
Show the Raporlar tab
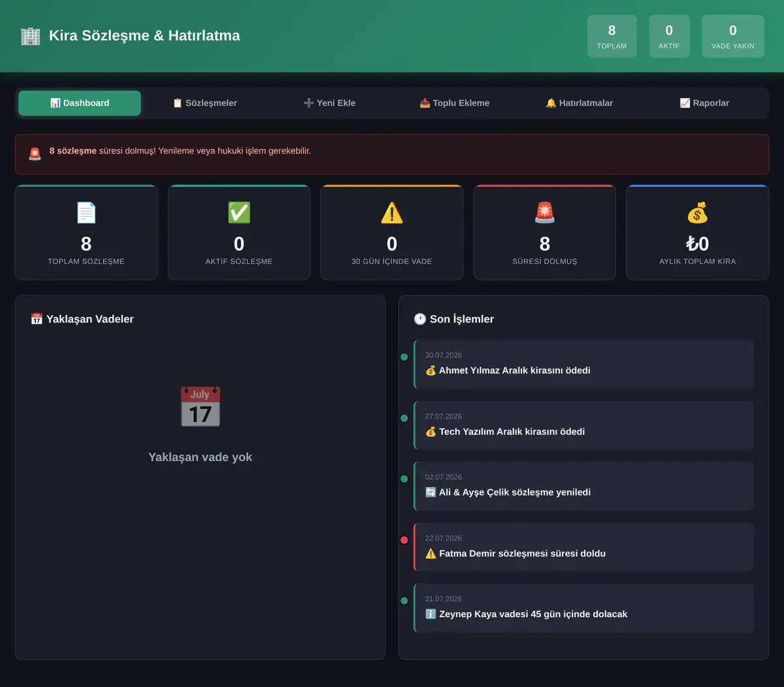tap(704, 103)
